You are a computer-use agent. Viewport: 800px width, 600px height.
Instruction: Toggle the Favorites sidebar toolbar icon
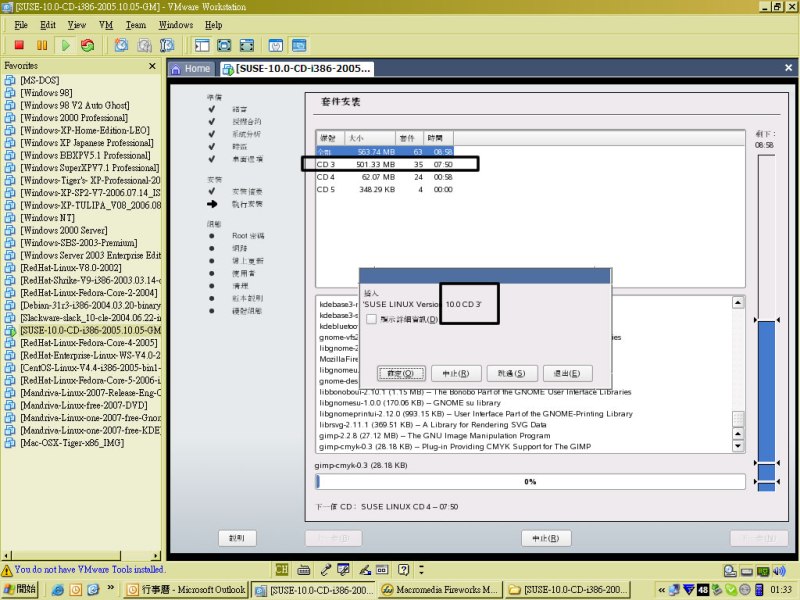point(202,45)
